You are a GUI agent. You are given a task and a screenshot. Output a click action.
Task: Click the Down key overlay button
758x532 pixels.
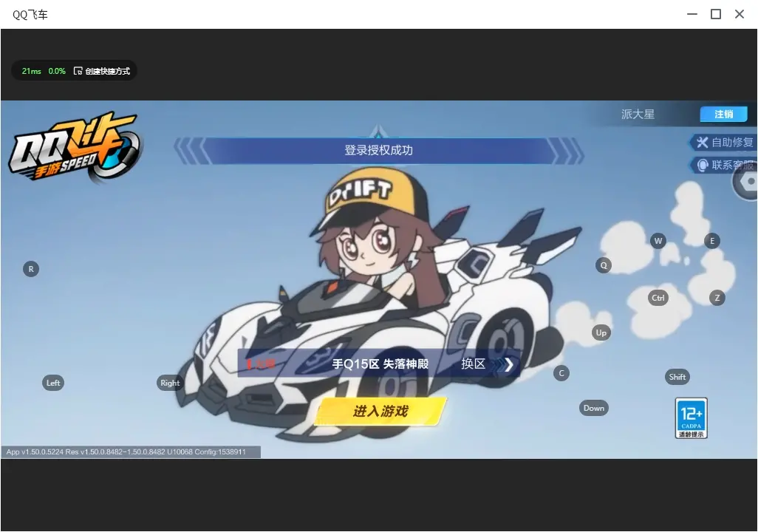pos(594,408)
